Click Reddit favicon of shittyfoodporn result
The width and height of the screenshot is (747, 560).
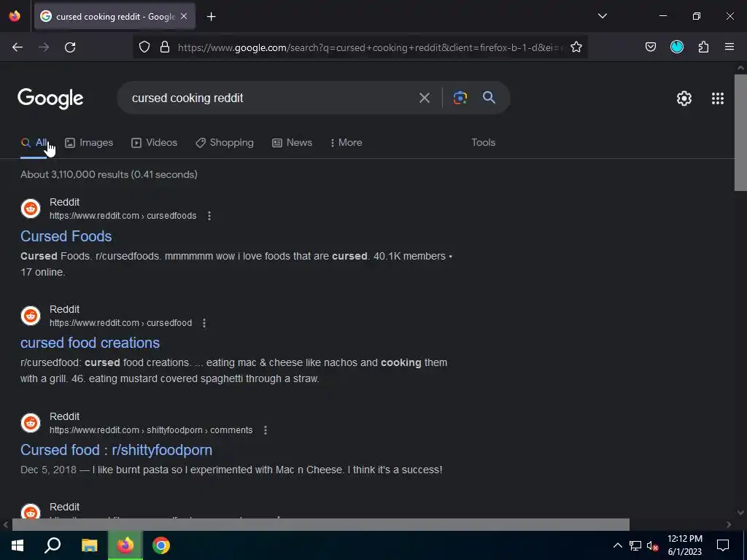click(31, 423)
